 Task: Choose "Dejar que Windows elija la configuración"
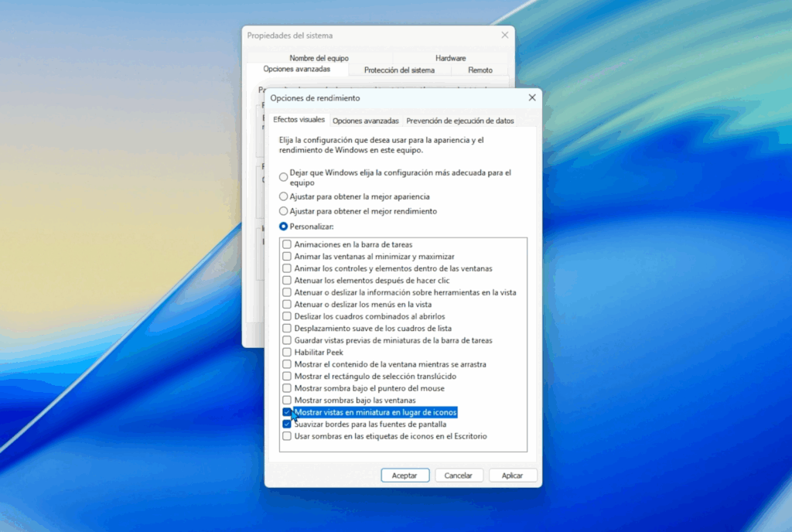coord(283,176)
